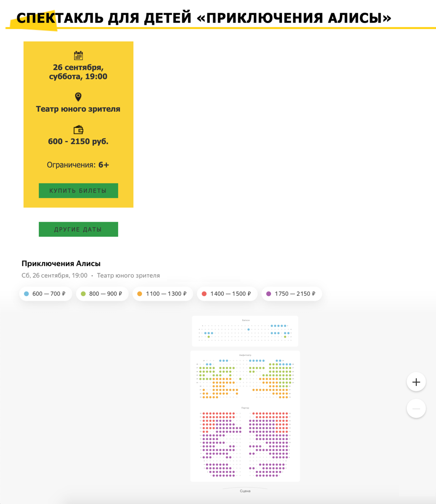Zoom out the seat map with minus button

point(416,408)
